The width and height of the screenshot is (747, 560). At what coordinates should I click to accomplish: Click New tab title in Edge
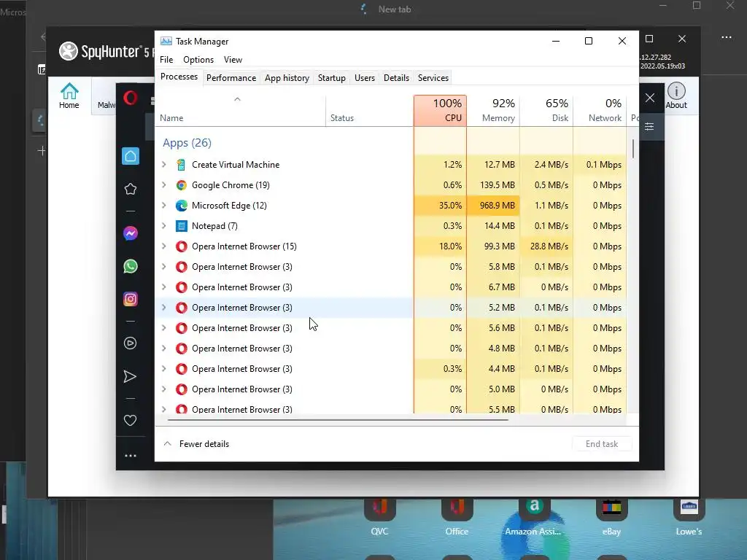[x=395, y=9]
